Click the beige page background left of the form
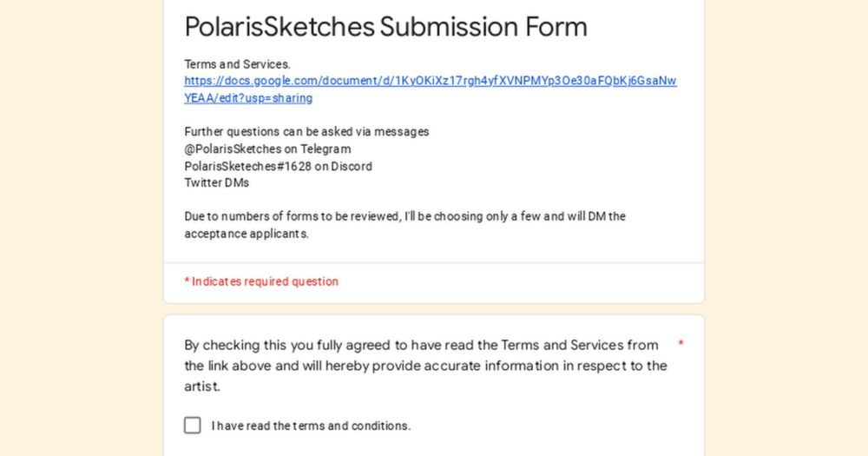868x456 pixels. 82,228
